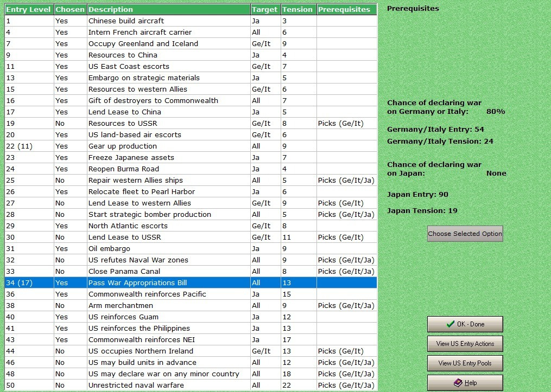The width and height of the screenshot is (551, 392).
Task: Open View US Entry Actions
Action: click(x=465, y=344)
